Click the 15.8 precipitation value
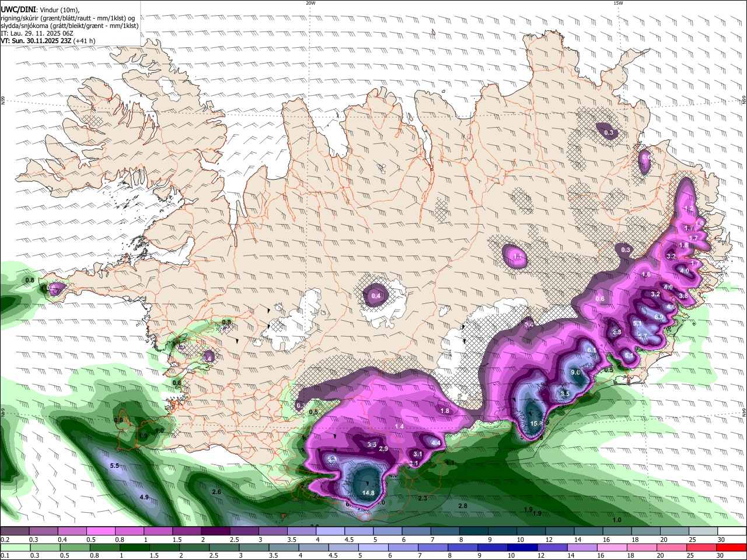Image resolution: width=747 pixels, height=560 pixels. [536, 423]
